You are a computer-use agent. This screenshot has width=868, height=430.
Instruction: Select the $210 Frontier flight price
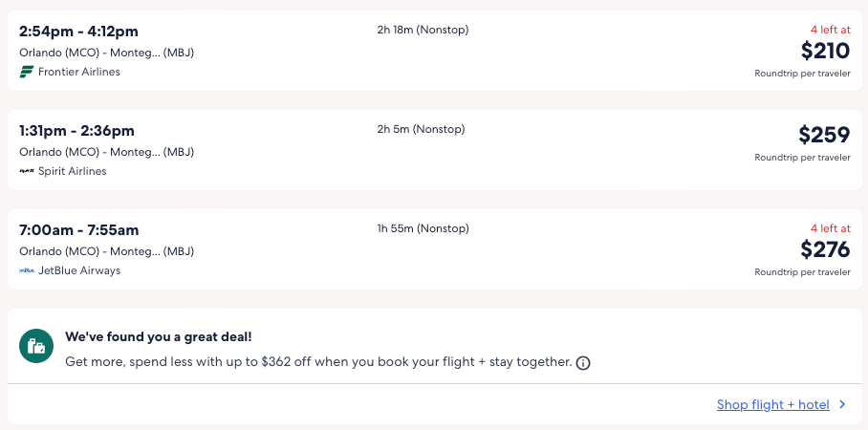click(825, 51)
